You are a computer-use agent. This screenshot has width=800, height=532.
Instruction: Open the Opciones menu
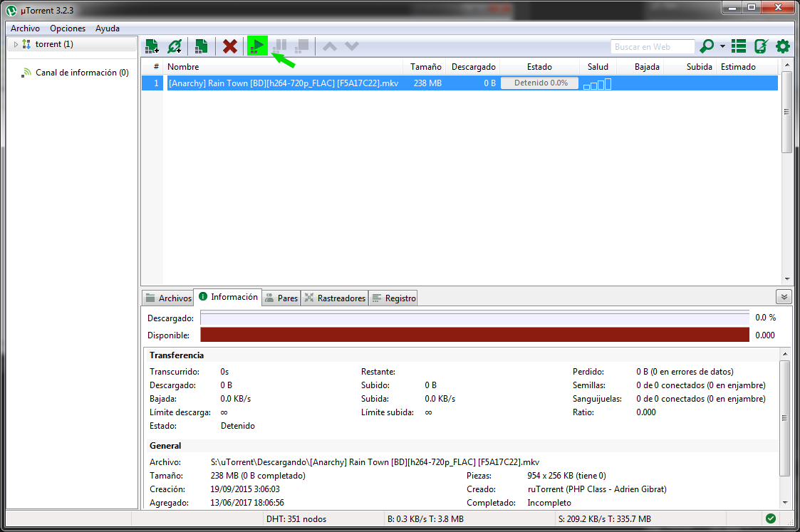(68, 28)
